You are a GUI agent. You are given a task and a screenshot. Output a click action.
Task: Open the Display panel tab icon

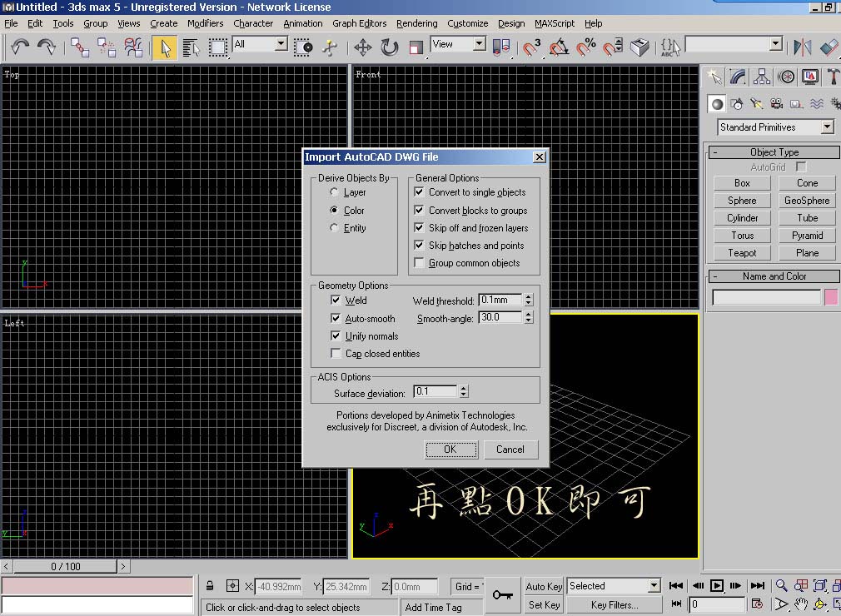[x=810, y=77]
